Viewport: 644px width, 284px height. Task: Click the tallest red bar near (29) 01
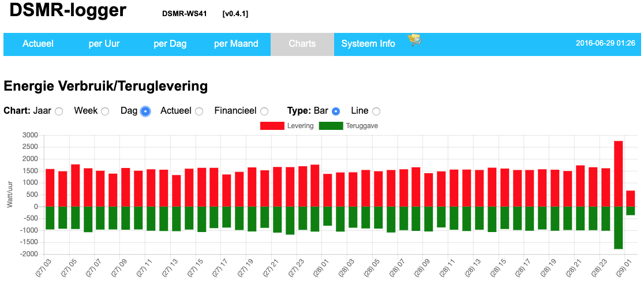[x=618, y=173]
